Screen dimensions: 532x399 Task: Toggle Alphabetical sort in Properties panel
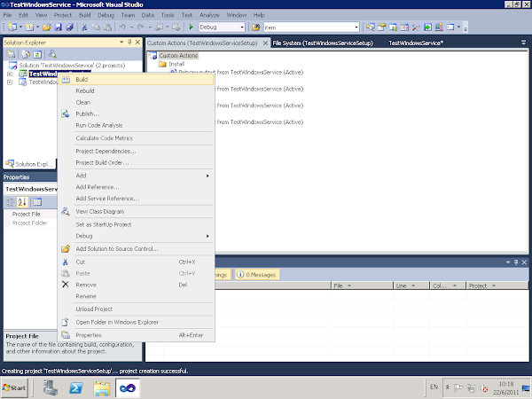(x=22, y=202)
